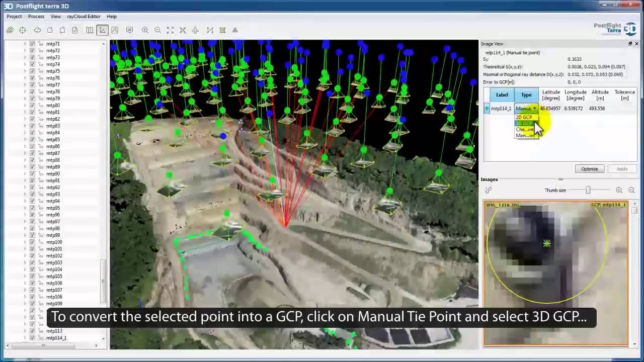This screenshot has width=644, height=362.
Task: Toggle the mtp114_1 checkbox
Action: point(32,338)
